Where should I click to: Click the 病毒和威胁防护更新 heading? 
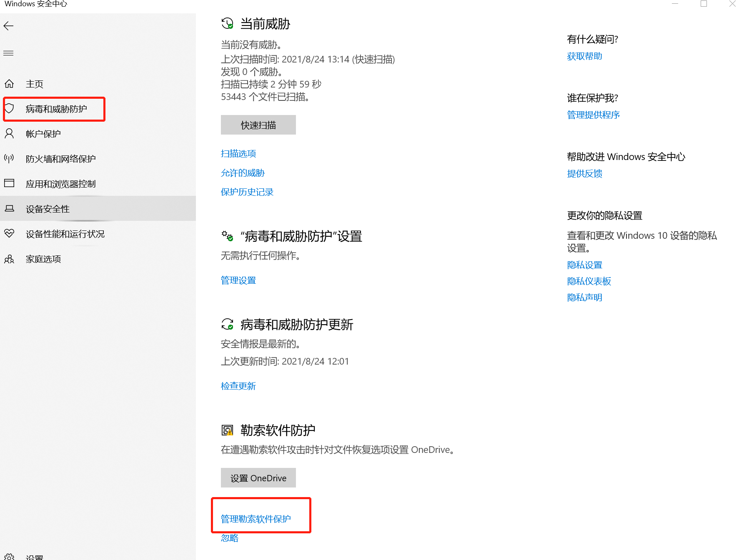(297, 324)
